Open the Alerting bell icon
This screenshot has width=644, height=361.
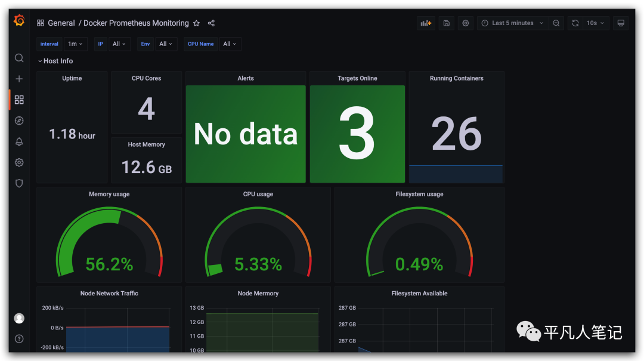(19, 141)
